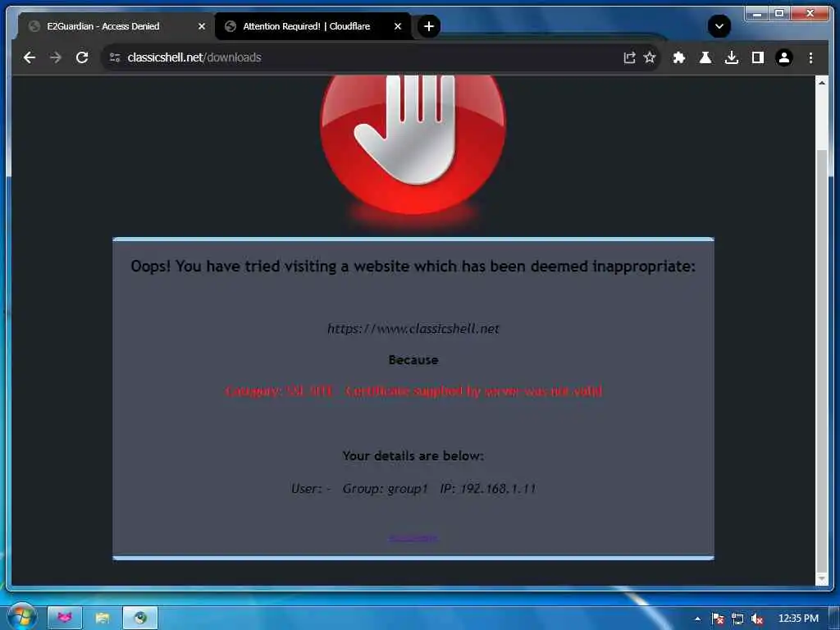Click the scrollbar up arrow

coord(821,83)
